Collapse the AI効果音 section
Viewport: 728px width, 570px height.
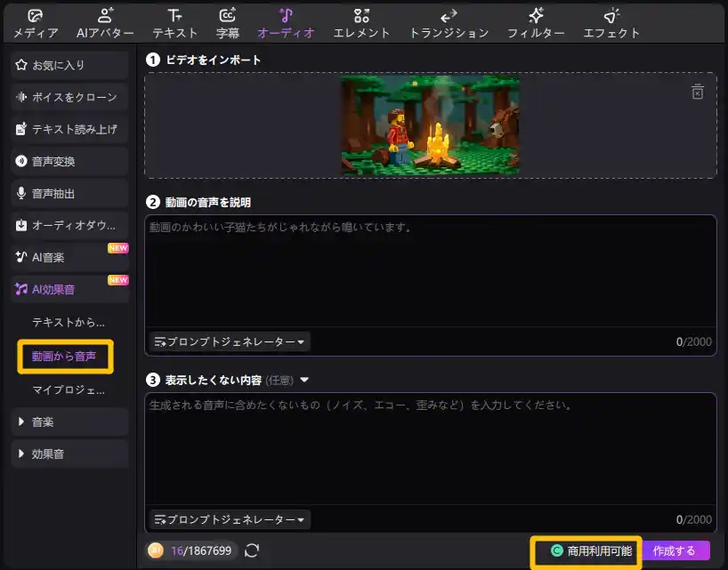point(69,289)
